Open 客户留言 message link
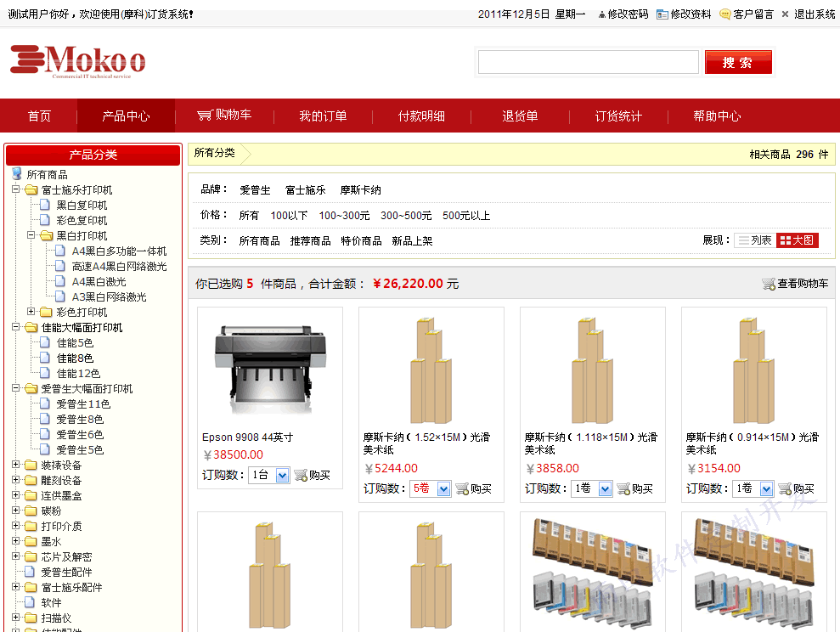Image resolution: width=840 pixels, height=632 pixels. (747, 14)
